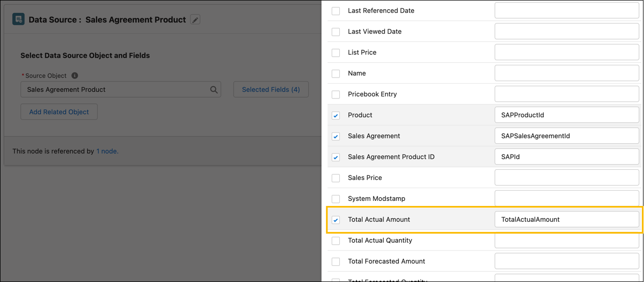Screen dimensions: 644x282
Task: Uncheck the Product field checkbox
Action: pyautogui.click(x=336, y=115)
